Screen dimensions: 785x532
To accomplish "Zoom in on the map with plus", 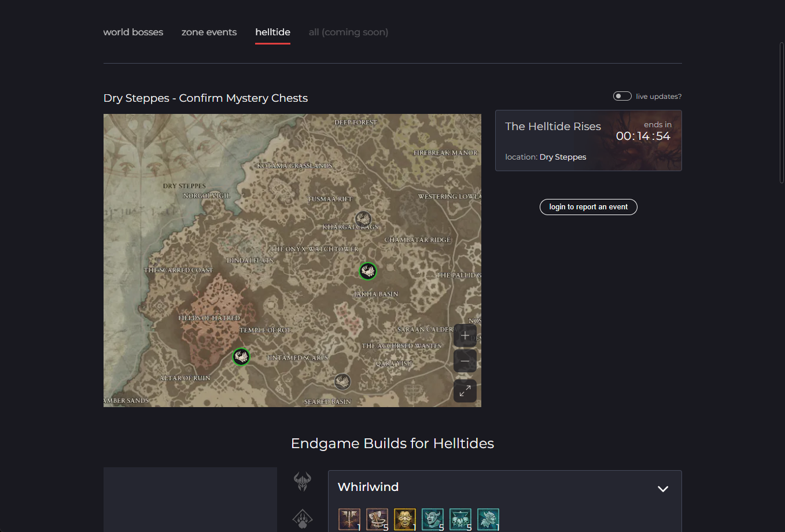I will [x=465, y=335].
